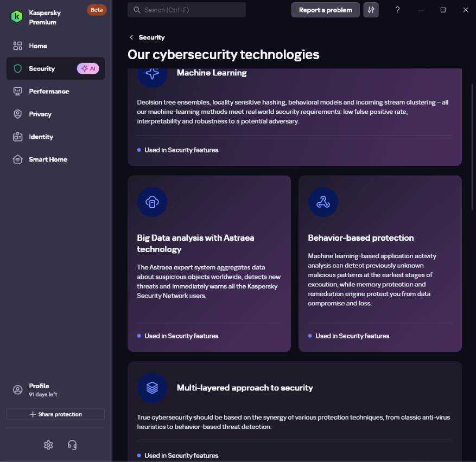The height and width of the screenshot is (462, 476).
Task: Open settings via gear icon
Action: 48,445
